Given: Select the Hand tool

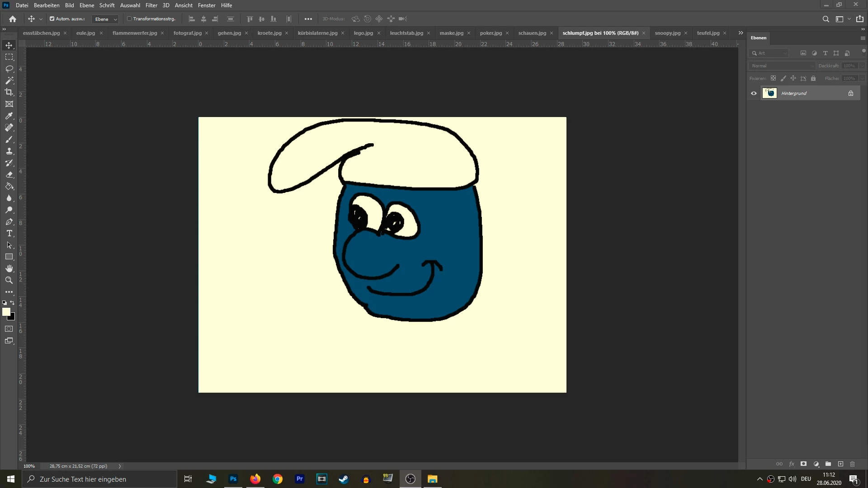Looking at the screenshot, I should [9, 268].
